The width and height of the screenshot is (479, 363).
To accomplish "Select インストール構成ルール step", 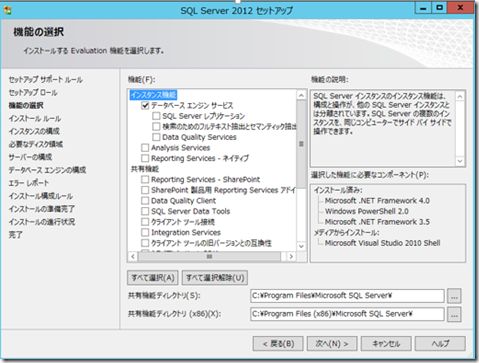I will coord(41,196).
